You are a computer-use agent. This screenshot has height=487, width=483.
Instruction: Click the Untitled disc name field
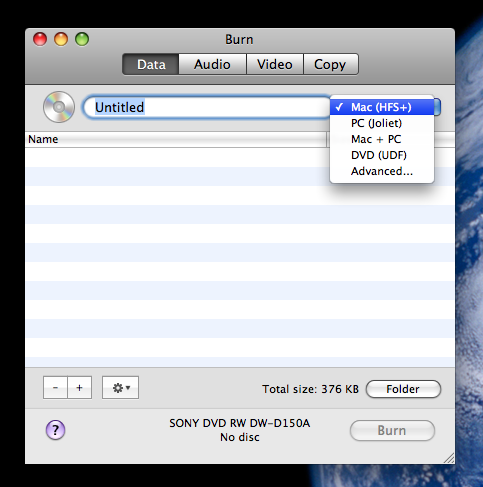tap(207, 107)
